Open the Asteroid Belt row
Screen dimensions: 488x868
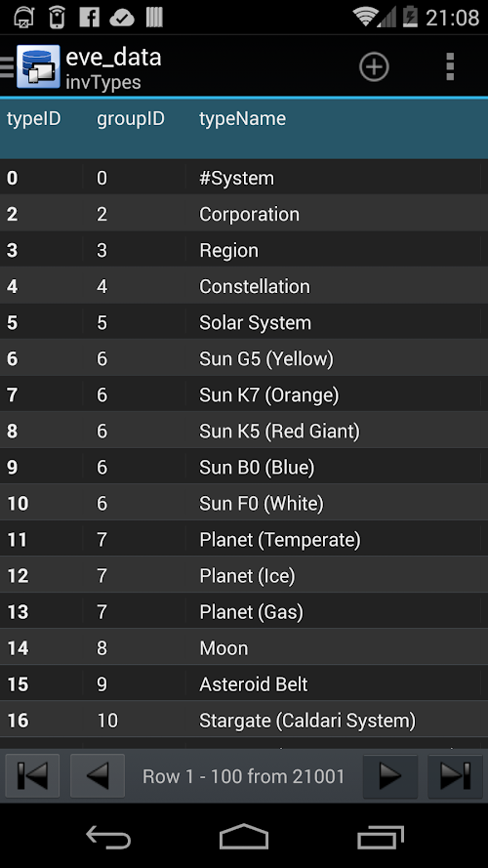244,684
